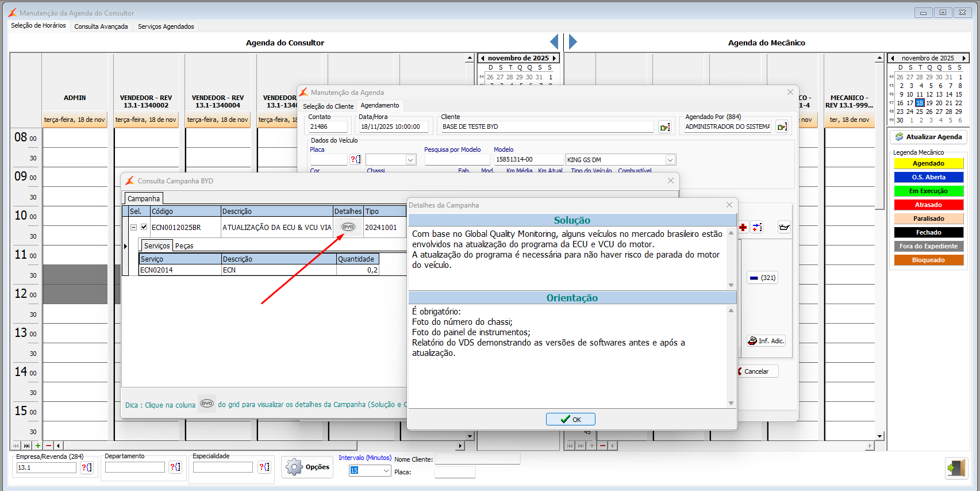Image resolution: width=980 pixels, height=491 pixels.
Task: Open the Departamento lookup icon
Action: point(175,467)
